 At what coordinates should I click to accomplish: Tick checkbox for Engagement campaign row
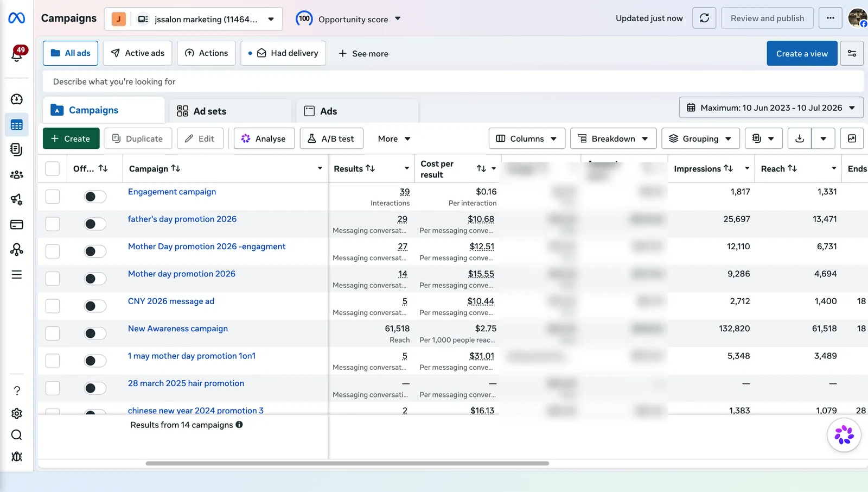click(x=53, y=197)
